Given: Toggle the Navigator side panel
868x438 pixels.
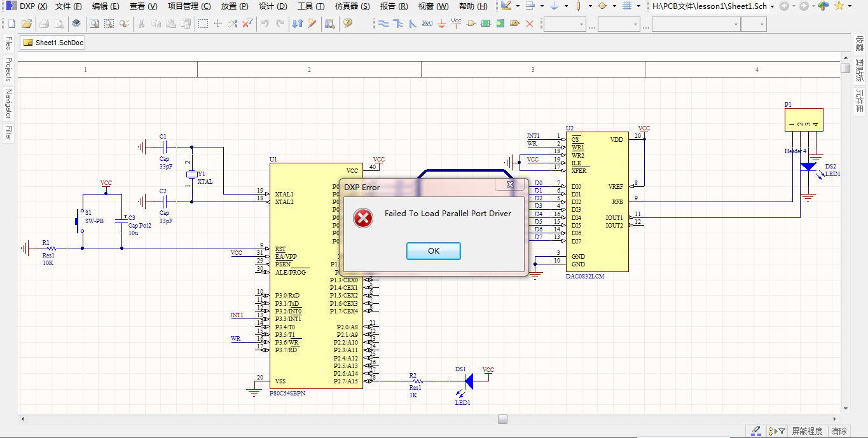Looking at the screenshot, I should (8, 103).
